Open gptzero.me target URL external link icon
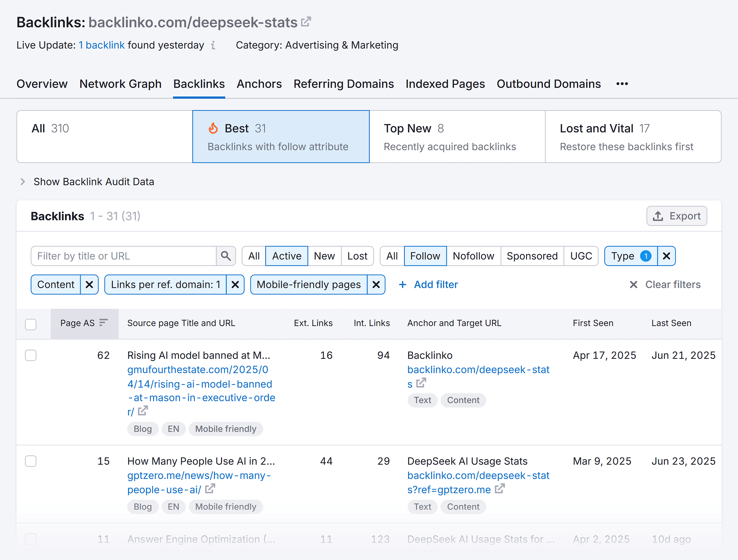 click(500, 489)
